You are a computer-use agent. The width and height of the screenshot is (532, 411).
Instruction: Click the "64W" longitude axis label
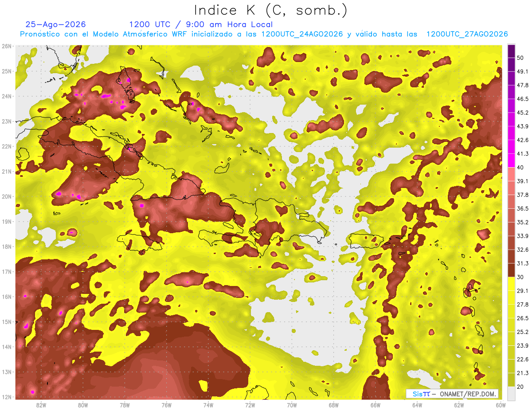pyautogui.click(x=417, y=405)
